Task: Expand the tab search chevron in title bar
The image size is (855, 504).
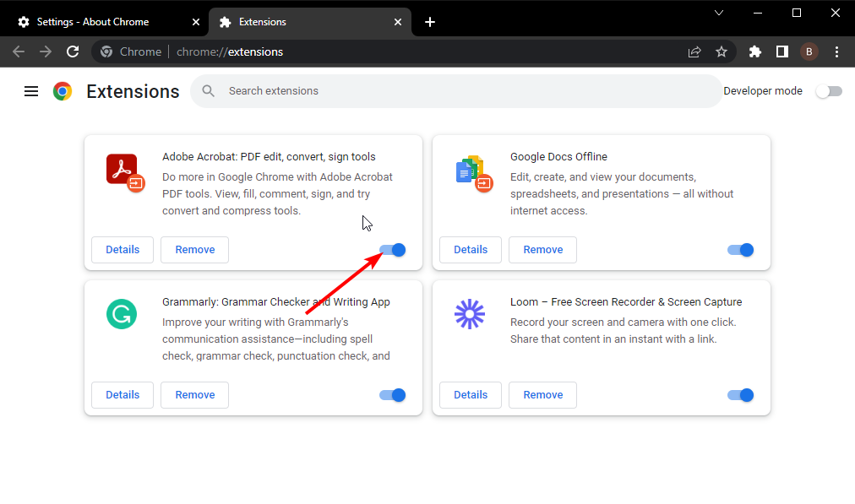Action: [719, 13]
